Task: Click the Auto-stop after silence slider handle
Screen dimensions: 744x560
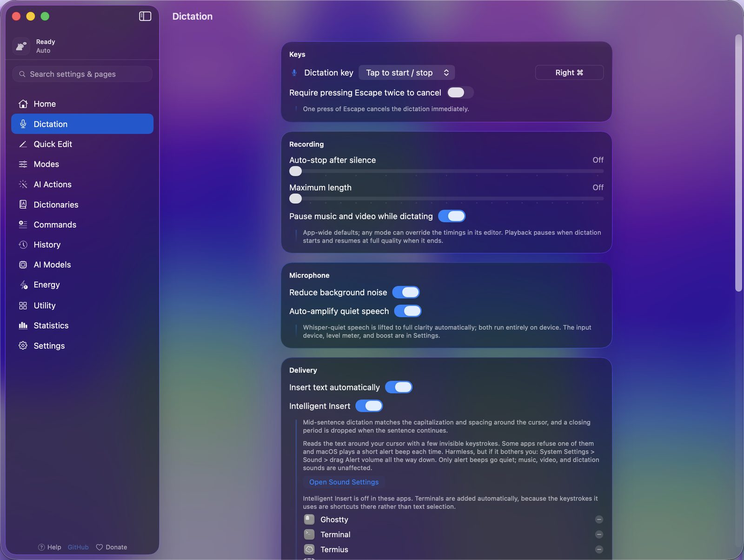Action: click(x=295, y=171)
